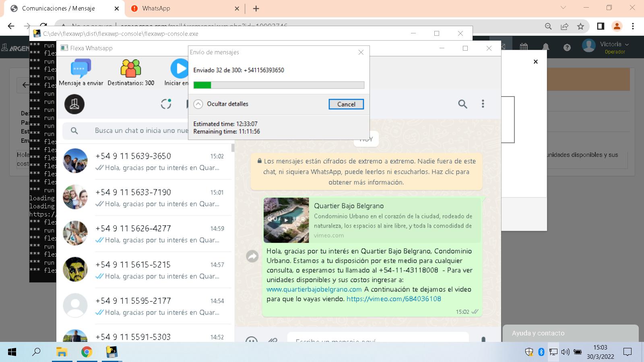
Task: Click Bluetooth tray icon
Action: tap(541, 352)
